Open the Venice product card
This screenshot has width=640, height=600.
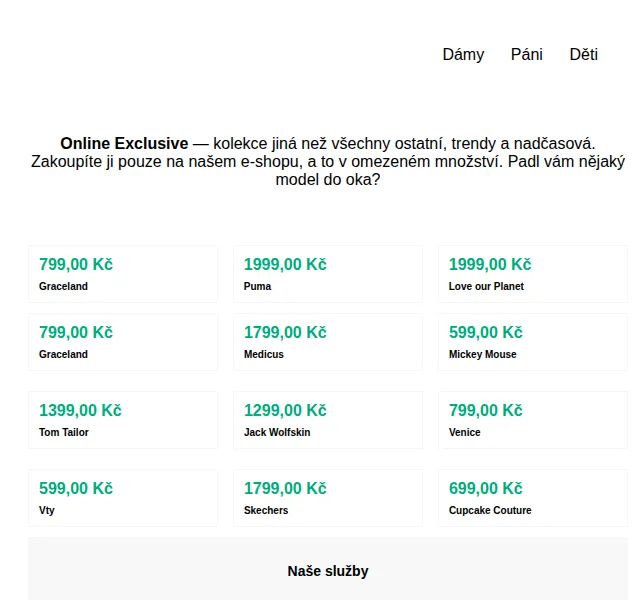pos(533,420)
